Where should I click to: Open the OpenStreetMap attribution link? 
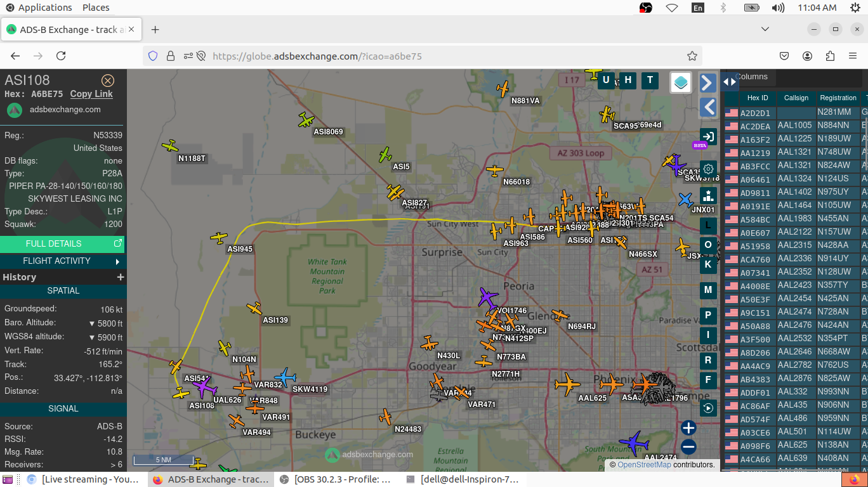[644, 465]
